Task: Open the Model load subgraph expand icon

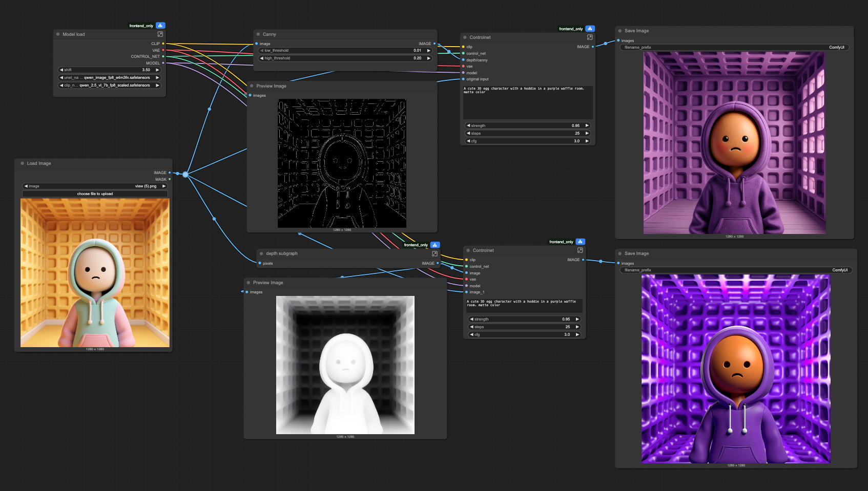Action: click(160, 34)
